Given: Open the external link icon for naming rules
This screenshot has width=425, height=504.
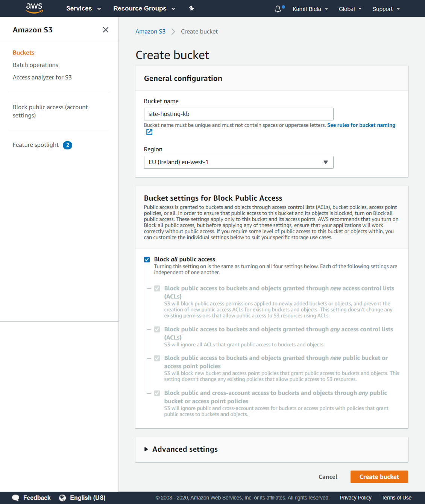Looking at the screenshot, I should click(149, 132).
